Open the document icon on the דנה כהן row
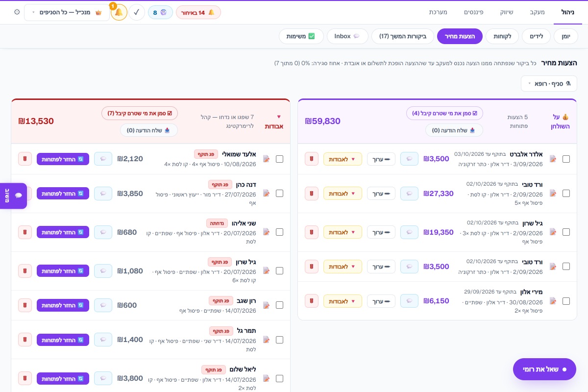This screenshot has height=392, width=588. click(x=267, y=194)
